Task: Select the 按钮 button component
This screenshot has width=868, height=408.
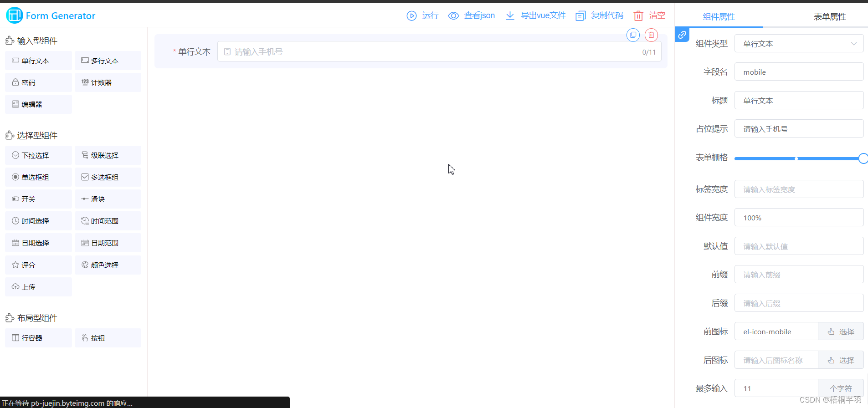Action: click(x=108, y=338)
